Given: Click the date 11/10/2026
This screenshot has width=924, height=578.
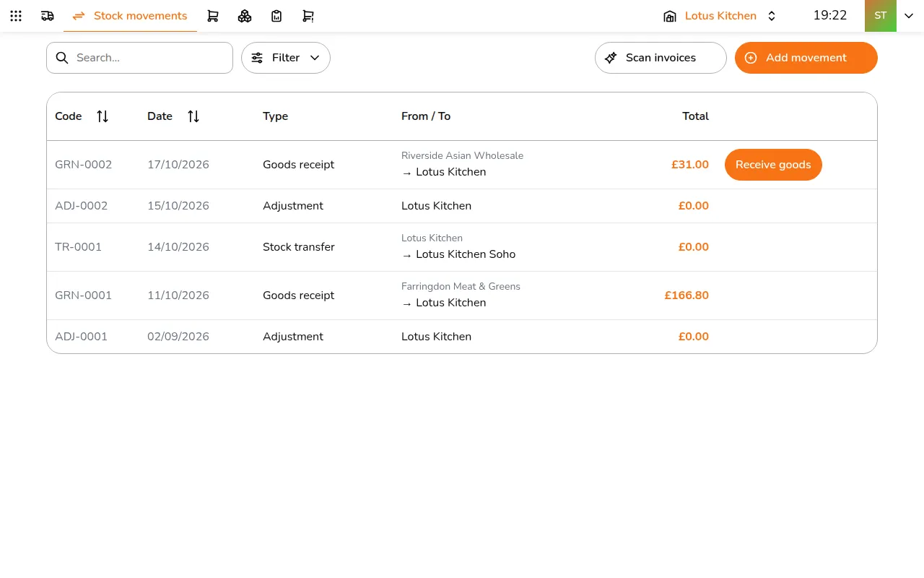Looking at the screenshot, I should (178, 296).
